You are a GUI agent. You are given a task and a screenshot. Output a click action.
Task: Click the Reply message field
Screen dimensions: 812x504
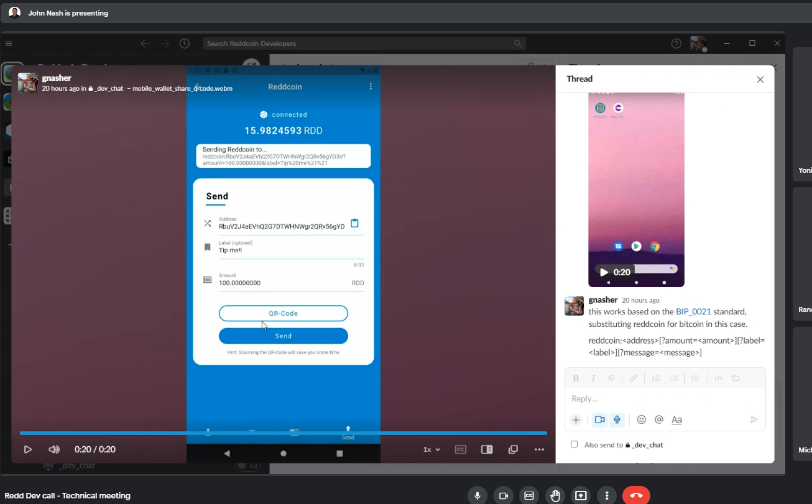tap(665, 398)
